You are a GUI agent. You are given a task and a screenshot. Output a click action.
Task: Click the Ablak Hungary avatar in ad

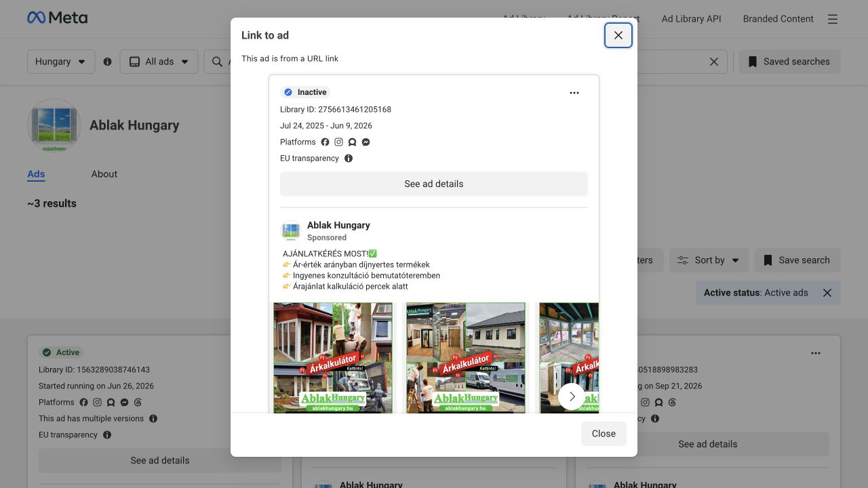coord(290,231)
